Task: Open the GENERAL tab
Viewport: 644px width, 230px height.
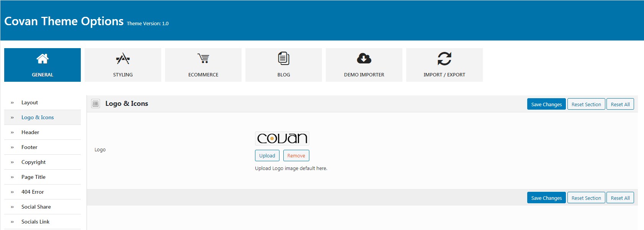Action: point(42,65)
